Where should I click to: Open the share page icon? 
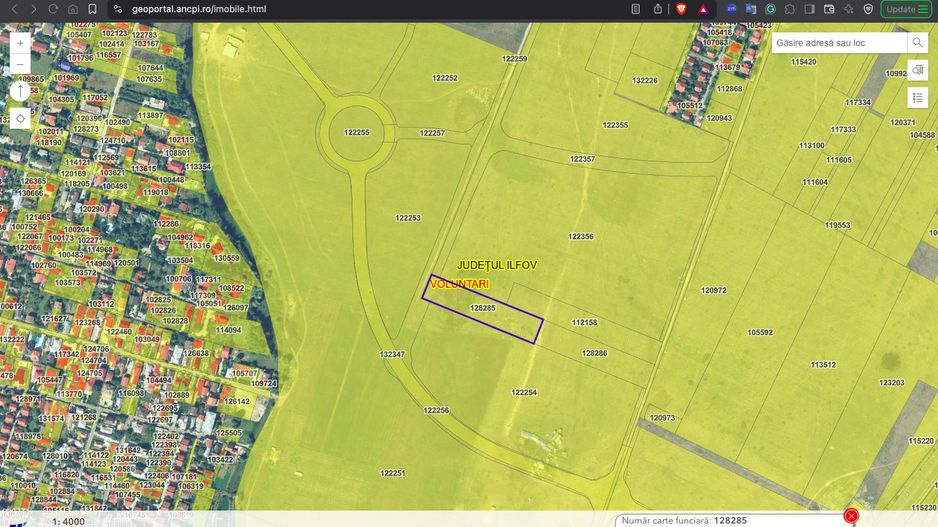coord(657,9)
